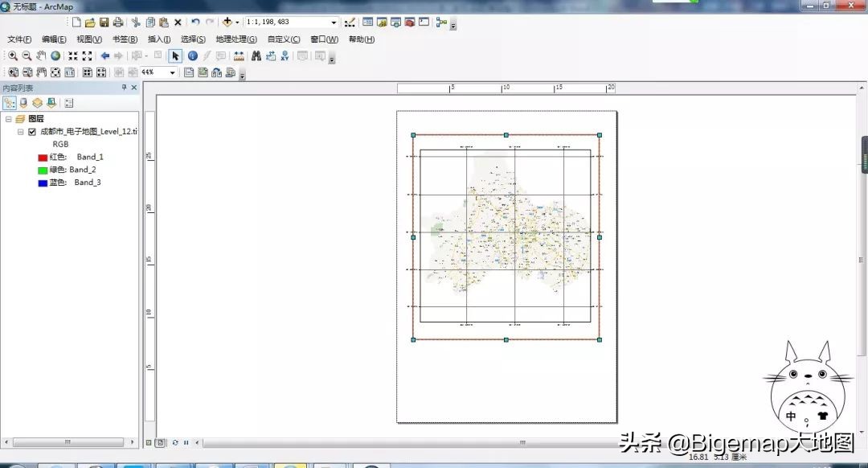This screenshot has height=468, width=868.
Task: Click the layout horizontal scrollbar
Action: click(x=522, y=442)
